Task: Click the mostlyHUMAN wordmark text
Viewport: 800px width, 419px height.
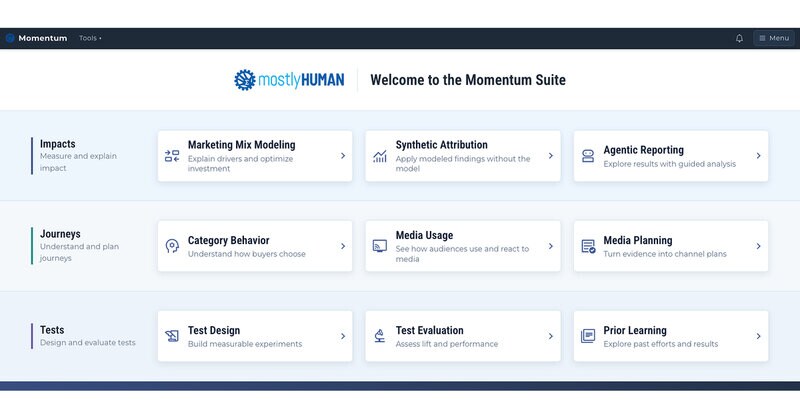Action: (x=301, y=80)
